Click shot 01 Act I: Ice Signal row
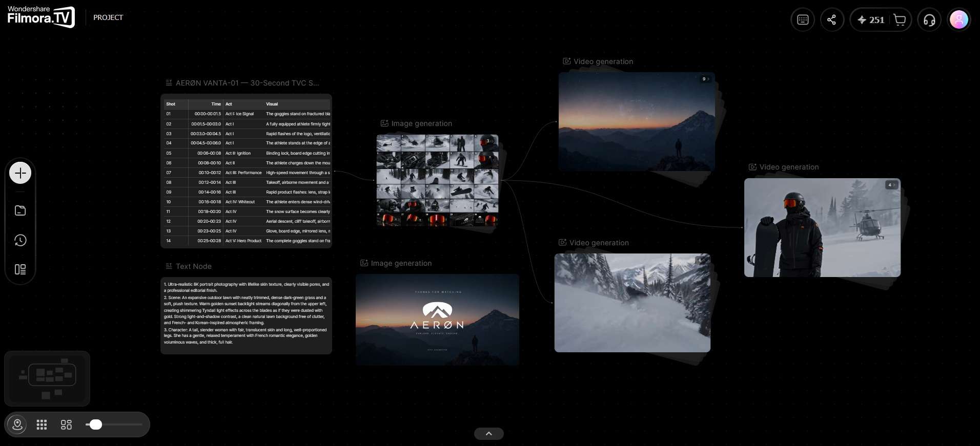Image resolution: width=980 pixels, height=446 pixels. pos(248,114)
